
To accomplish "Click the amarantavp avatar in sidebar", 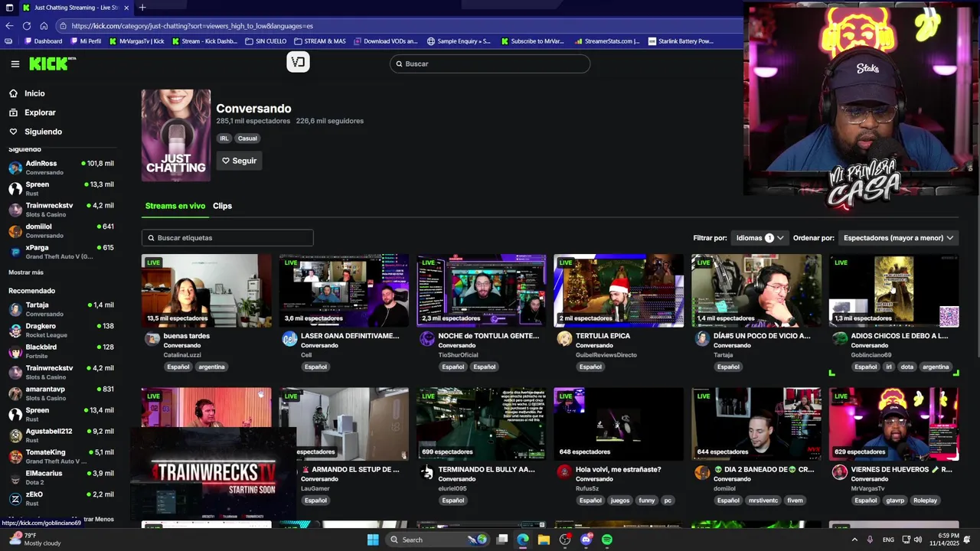I will point(15,393).
